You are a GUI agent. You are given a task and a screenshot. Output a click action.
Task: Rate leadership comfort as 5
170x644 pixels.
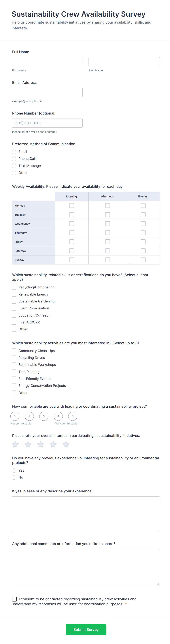point(73,416)
